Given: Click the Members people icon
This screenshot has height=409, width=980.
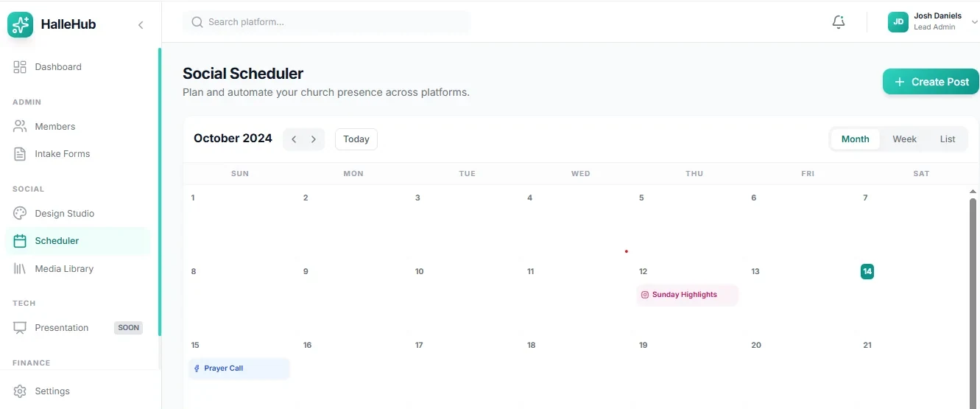Looking at the screenshot, I should [20, 127].
